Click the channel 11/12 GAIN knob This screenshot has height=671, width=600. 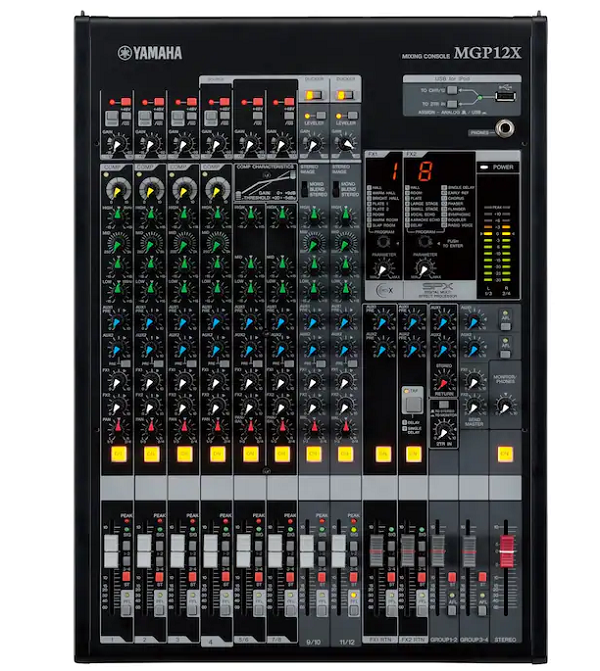(x=346, y=144)
